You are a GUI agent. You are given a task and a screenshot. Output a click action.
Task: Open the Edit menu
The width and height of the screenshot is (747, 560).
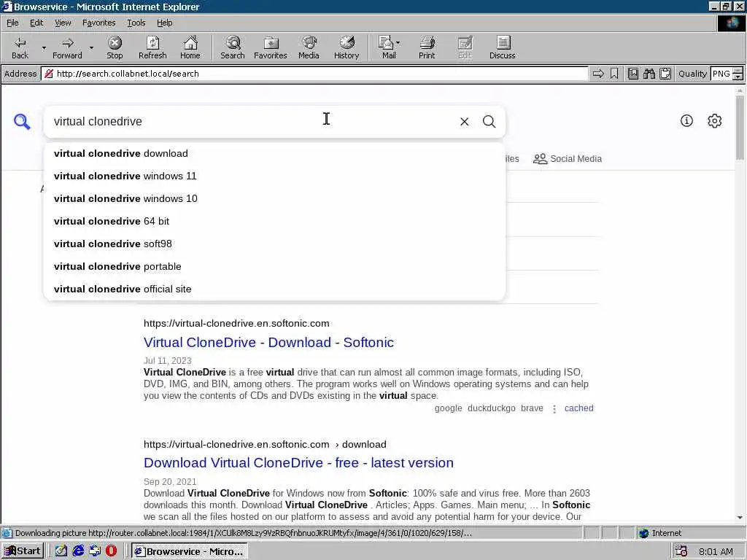(36, 23)
